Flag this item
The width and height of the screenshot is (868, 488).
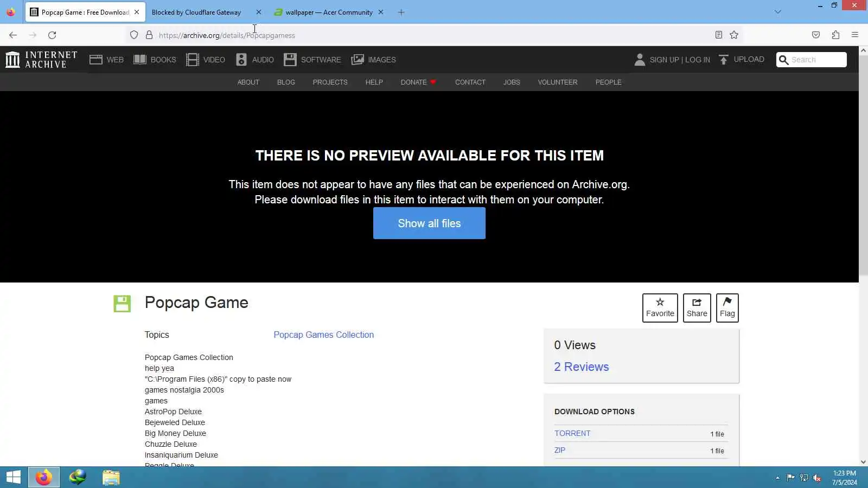727,308
